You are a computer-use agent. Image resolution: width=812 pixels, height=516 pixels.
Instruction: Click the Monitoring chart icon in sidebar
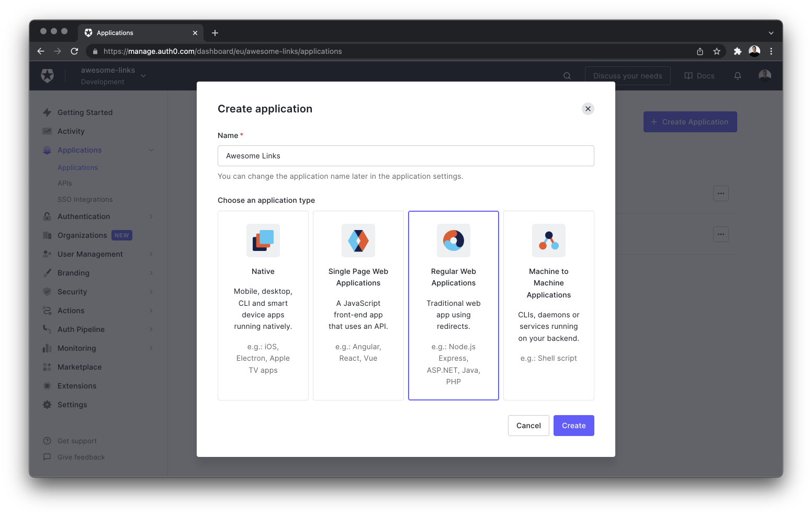coord(47,348)
